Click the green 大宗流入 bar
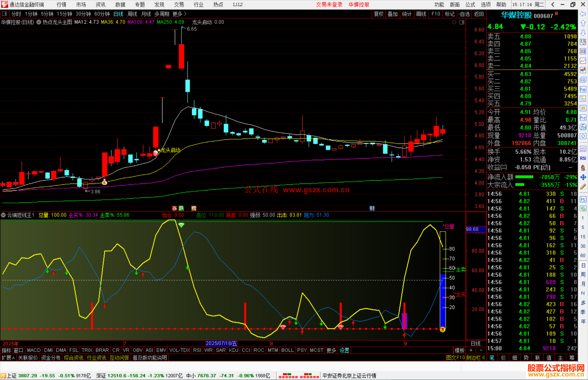The width and height of the screenshot is (588, 380). (520, 185)
